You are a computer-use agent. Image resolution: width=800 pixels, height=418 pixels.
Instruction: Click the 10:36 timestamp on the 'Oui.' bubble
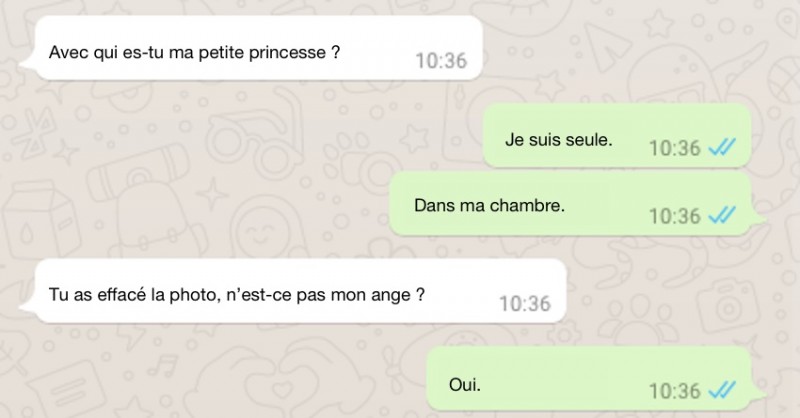pos(674,391)
